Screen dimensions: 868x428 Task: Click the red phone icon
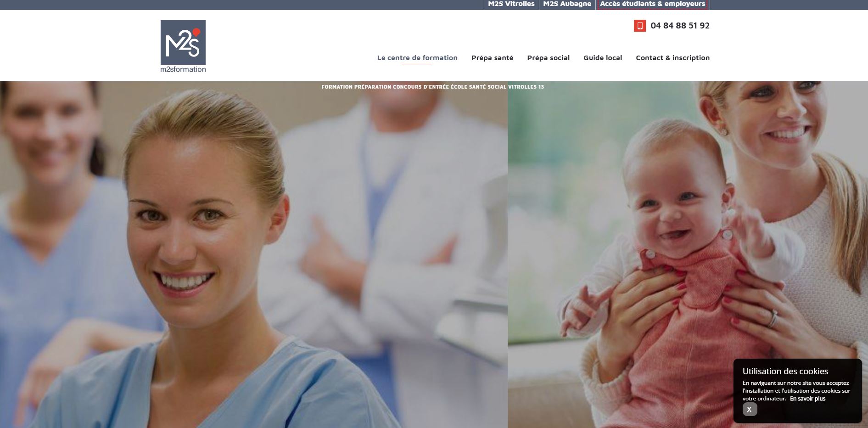pos(640,26)
